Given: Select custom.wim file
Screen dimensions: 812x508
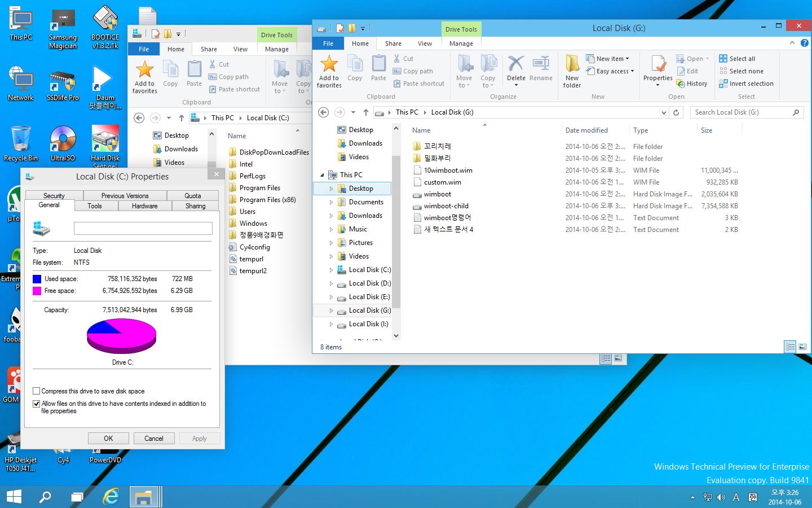Looking at the screenshot, I should [443, 182].
